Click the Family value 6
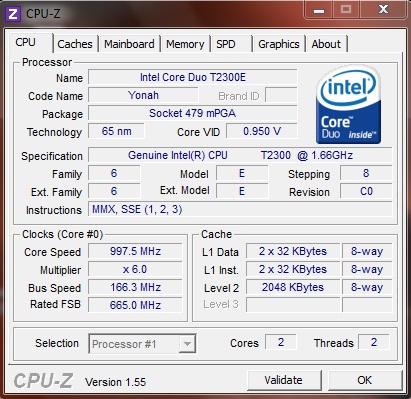 [x=114, y=173]
